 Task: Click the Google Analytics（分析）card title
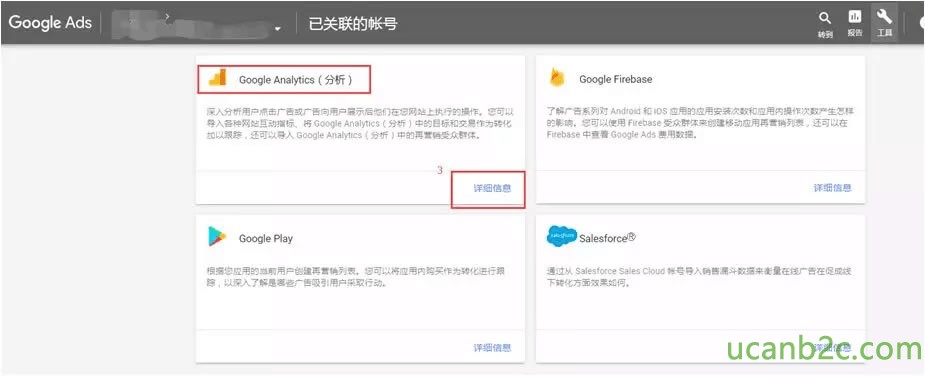click(x=296, y=80)
